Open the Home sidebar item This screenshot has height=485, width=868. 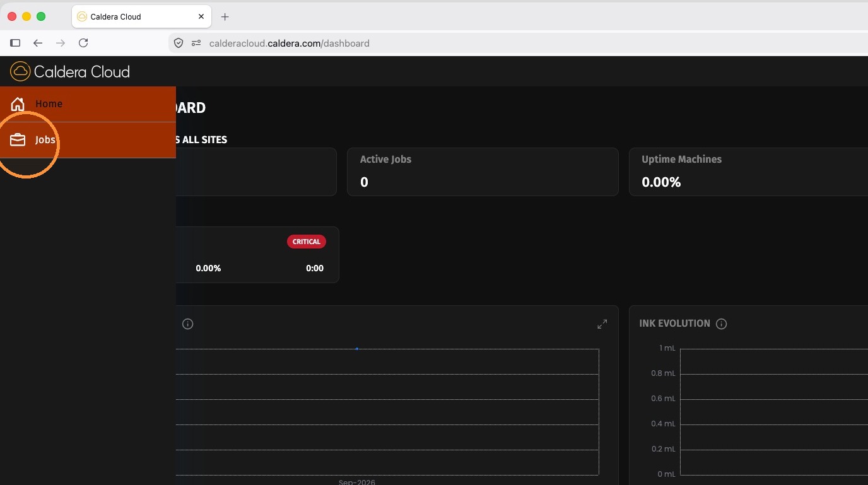88,104
